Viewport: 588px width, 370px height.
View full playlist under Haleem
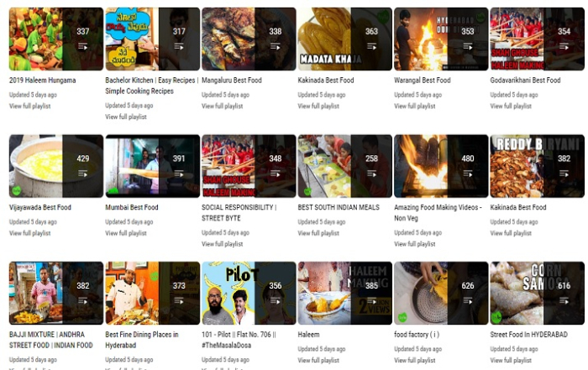(x=318, y=360)
